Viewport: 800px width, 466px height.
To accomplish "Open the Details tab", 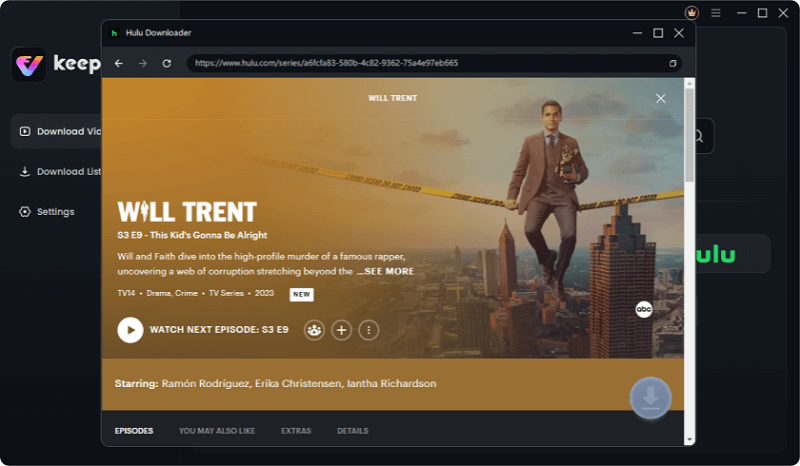I will [353, 431].
